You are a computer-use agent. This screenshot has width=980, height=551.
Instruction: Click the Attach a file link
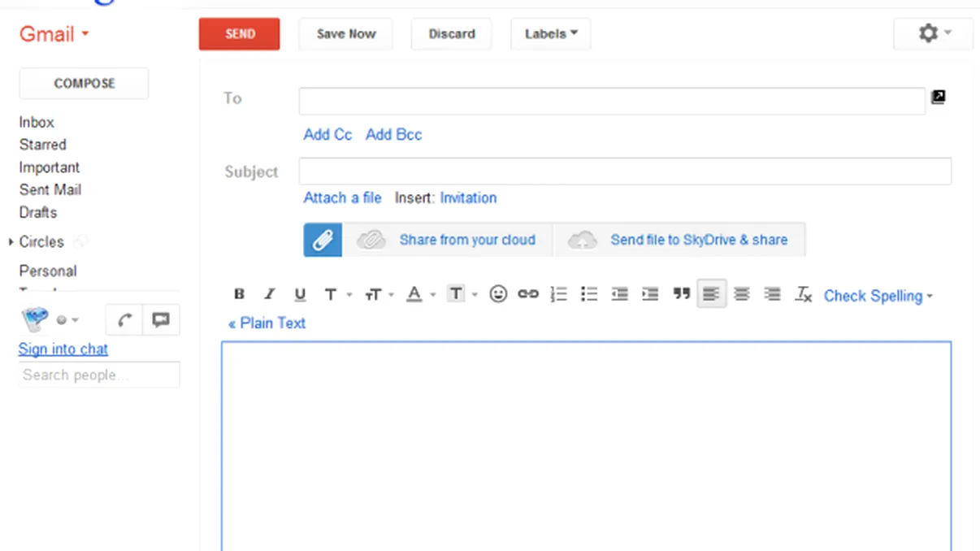[x=342, y=197]
